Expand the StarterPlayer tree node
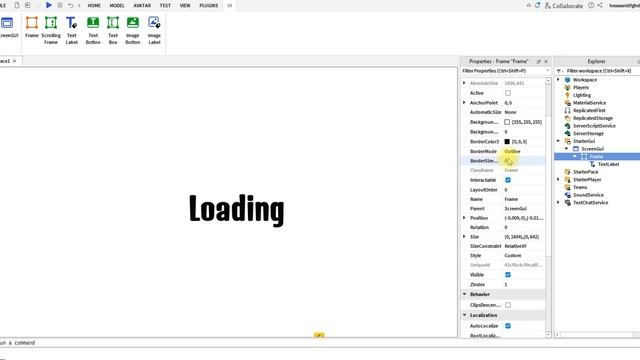 [x=558, y=179]
